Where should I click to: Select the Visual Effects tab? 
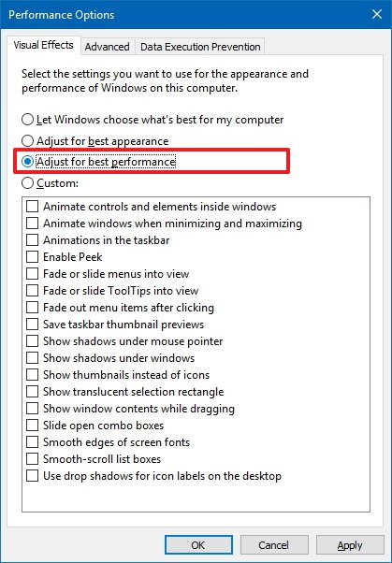pyautogui.click(x=43, y=45)
